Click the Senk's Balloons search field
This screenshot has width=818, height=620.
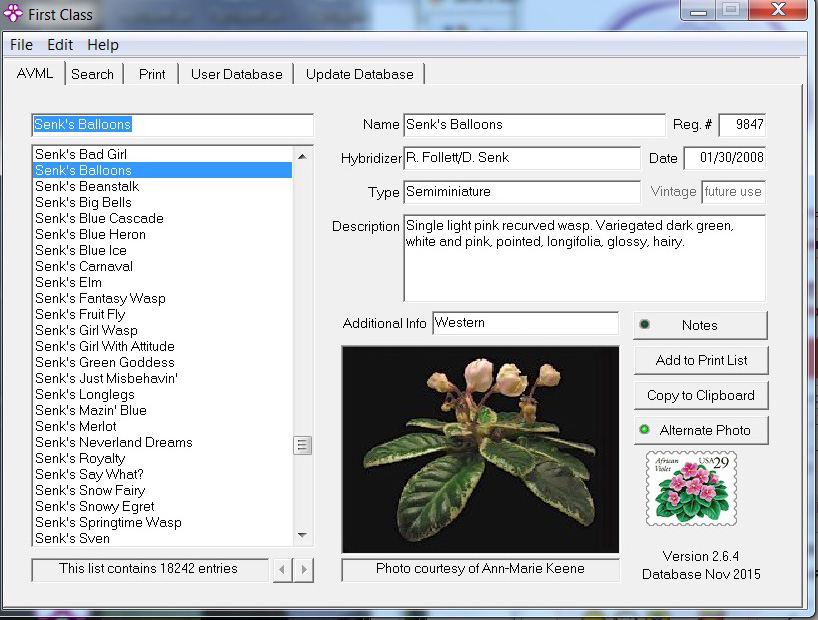pyautogui.click(x=172, y=125)
